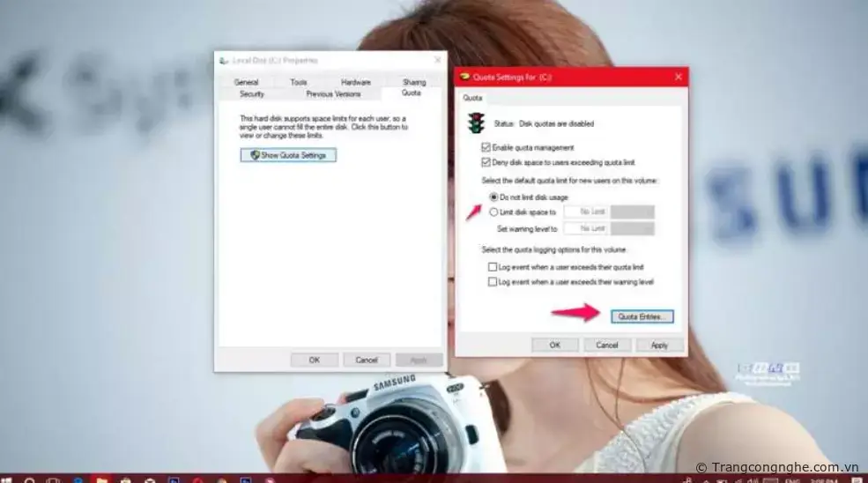Open the Windows Start menu
Image resolution: width=868 pixels, height=483 pixels.
[7, 480]
